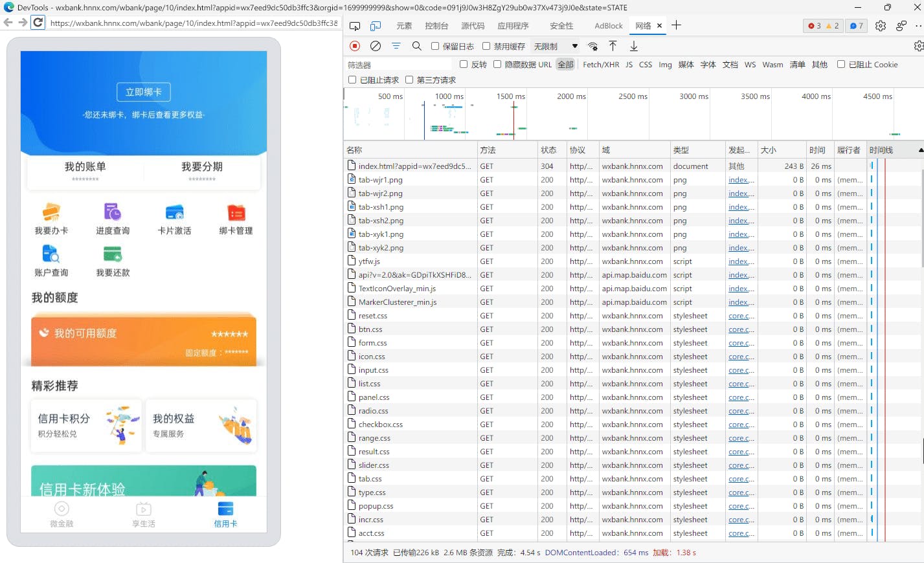Viewport: 924px width, 563px height.
Task: Click the import HAR upload arrow
Action: 613,46
